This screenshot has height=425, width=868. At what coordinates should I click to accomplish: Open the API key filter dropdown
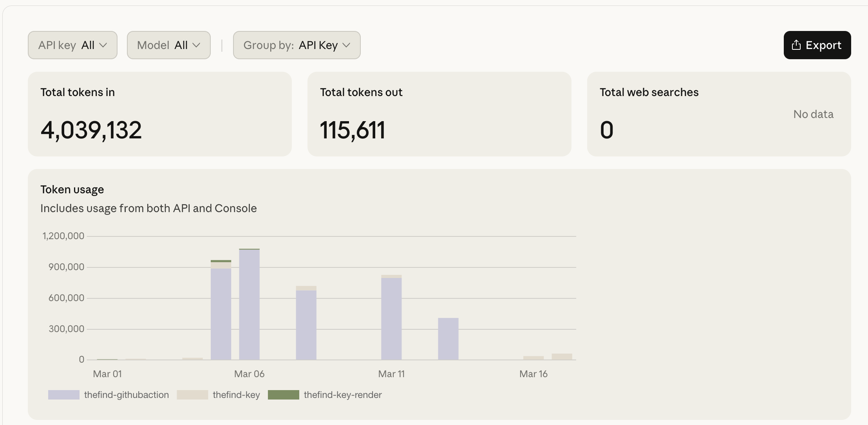point(72,45)
